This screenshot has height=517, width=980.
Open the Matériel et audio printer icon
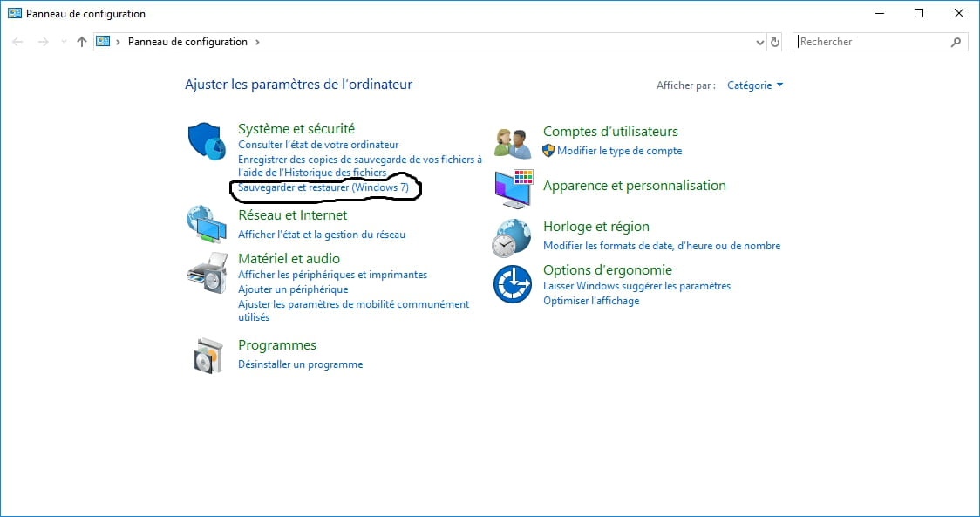pyautogui.click(x=208, y=273)
